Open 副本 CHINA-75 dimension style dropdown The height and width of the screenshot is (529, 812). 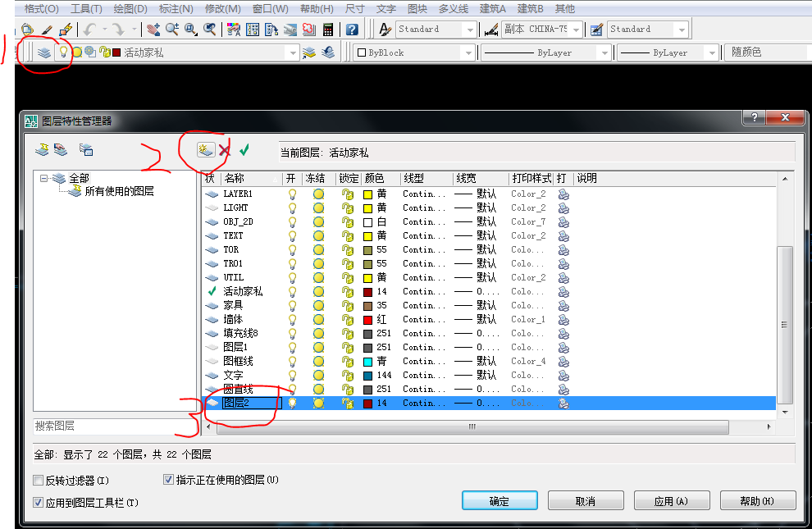click(x=577, y=30)
